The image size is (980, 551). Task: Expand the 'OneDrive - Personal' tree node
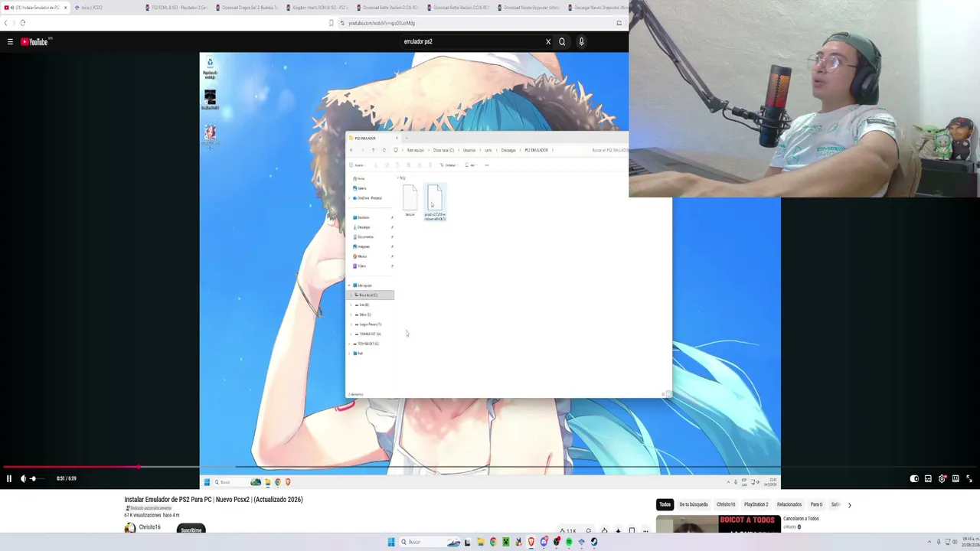pyautogui.click(x=350, y=198)
